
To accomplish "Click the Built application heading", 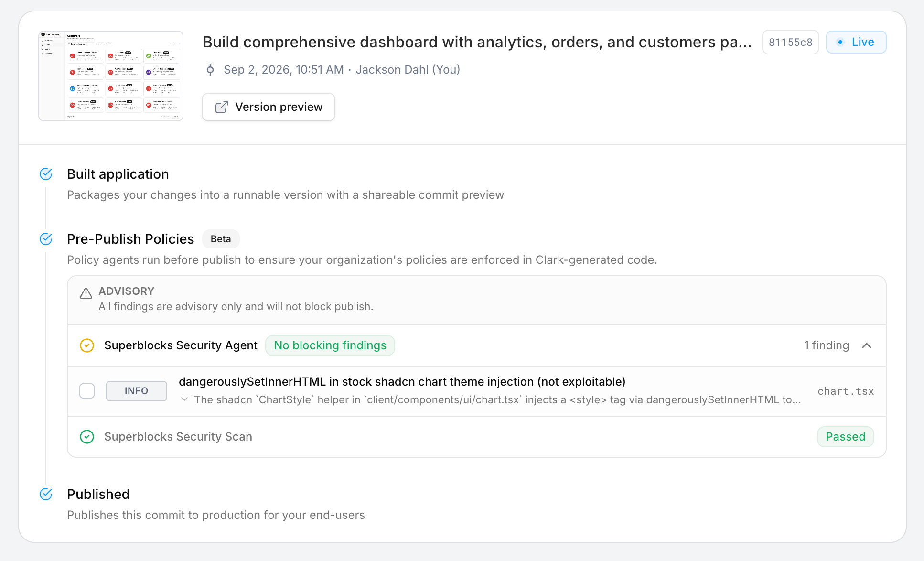I will click(118, 174).
